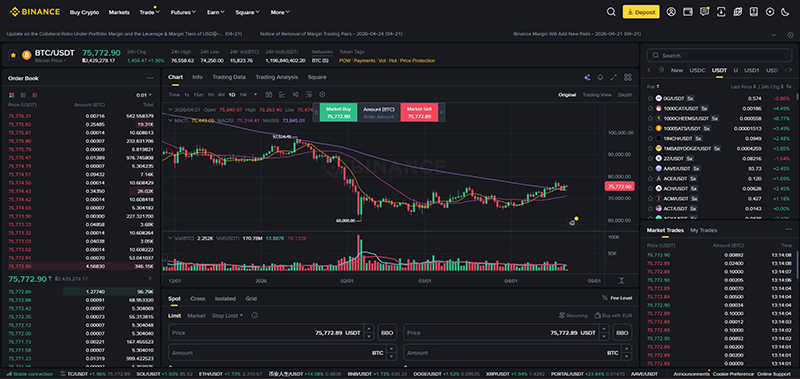The width and height of the screenshot is (800, 379).
Task: Open the wallet icon in header
Action: (687, 12)
